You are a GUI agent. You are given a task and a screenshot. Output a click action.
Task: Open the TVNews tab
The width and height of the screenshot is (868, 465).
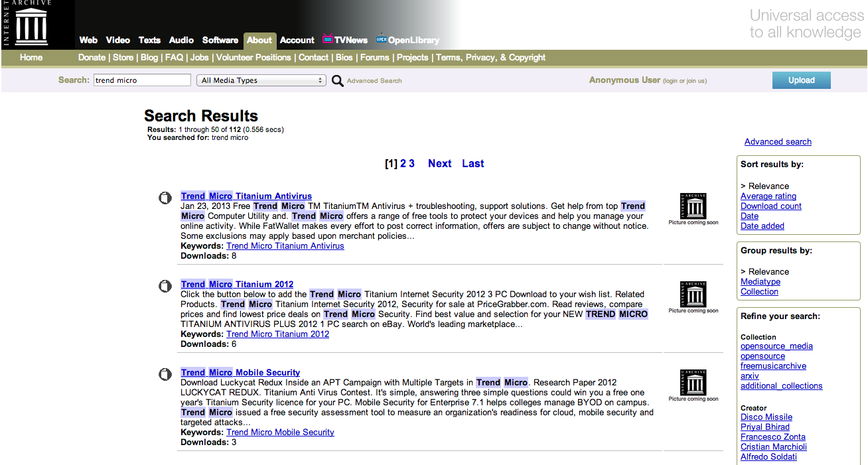point(345,40)
